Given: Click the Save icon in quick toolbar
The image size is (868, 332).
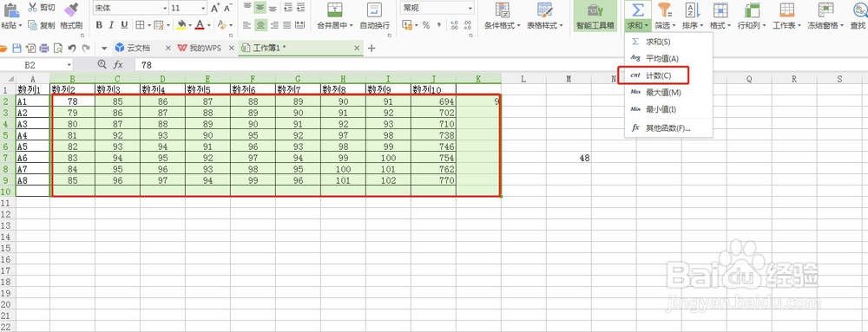Looking at the screenshot, I should [x=16, y=48].
